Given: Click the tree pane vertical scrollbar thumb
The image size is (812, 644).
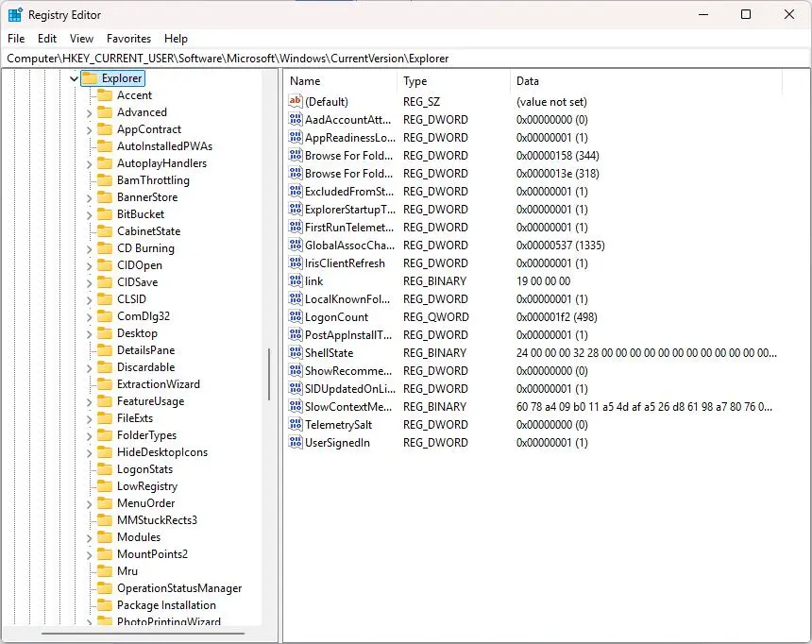Looking at the screenshot, I should tap(269, 374).
